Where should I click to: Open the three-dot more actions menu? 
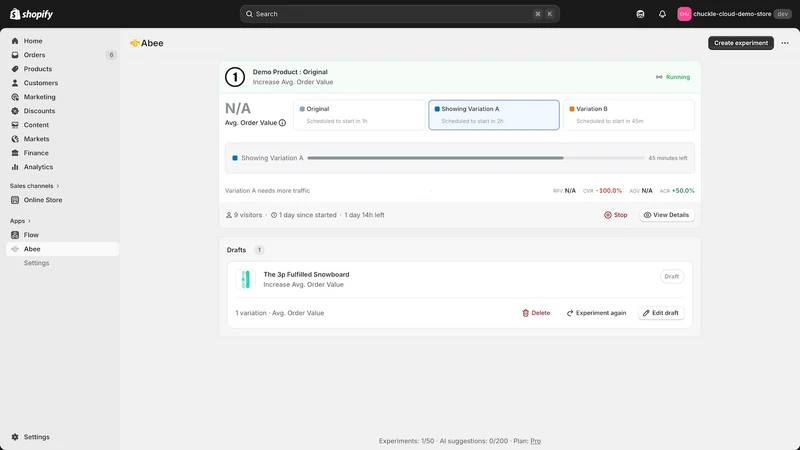[785, 43]
